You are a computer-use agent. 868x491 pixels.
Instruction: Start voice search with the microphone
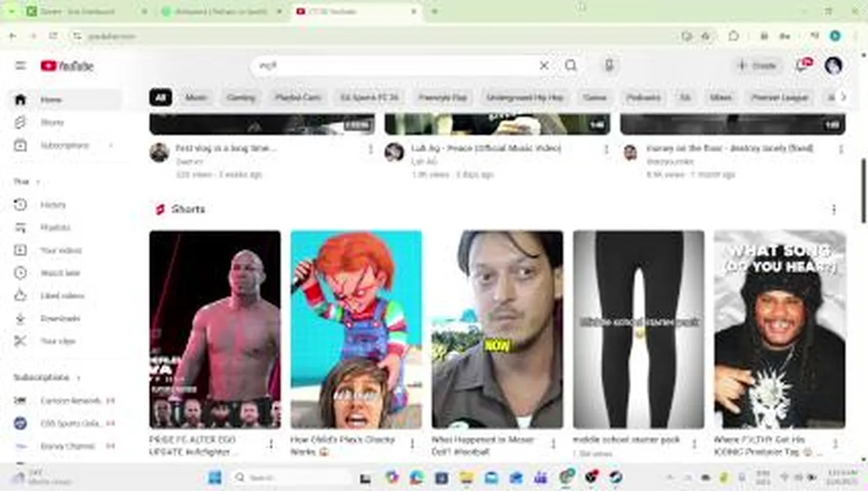pyautogui.click(x=609, y=65)
